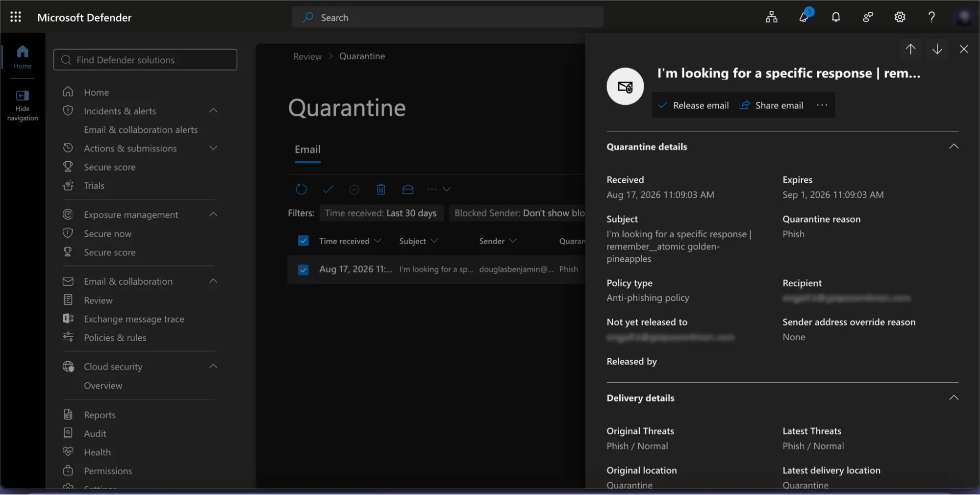The height and width of the screenshot is (495, 980).
Task: Collapse Email & collaboration section
Action: coord(213,281)
